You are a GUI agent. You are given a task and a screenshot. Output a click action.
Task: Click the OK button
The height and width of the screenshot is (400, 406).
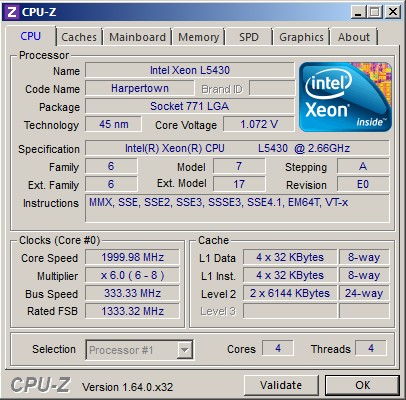pos(362,385)
